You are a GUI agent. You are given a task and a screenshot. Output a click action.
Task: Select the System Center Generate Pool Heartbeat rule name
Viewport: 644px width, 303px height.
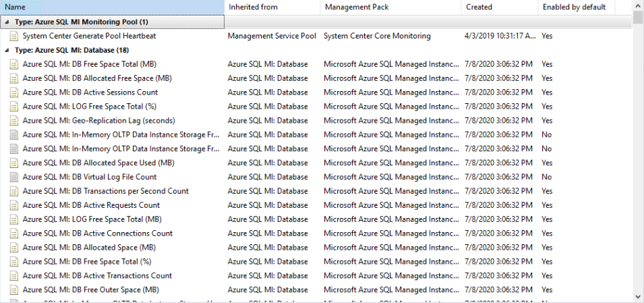(89, 36)
